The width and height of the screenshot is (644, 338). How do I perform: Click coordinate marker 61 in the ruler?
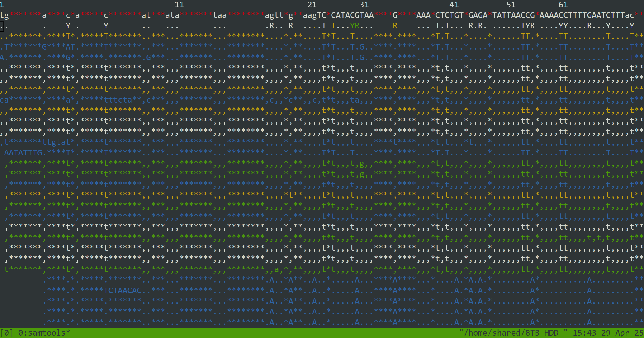click(563, 5)
